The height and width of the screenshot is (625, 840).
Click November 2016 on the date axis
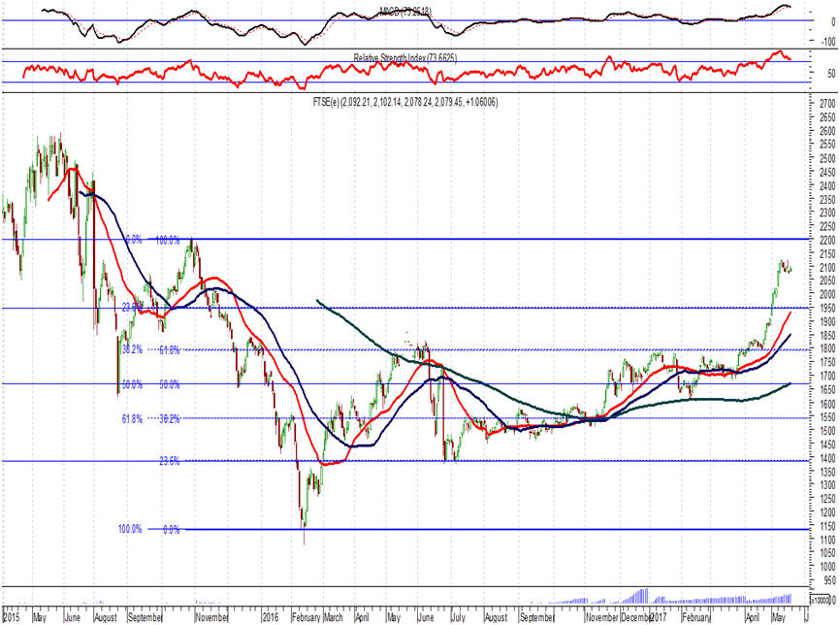602,616
